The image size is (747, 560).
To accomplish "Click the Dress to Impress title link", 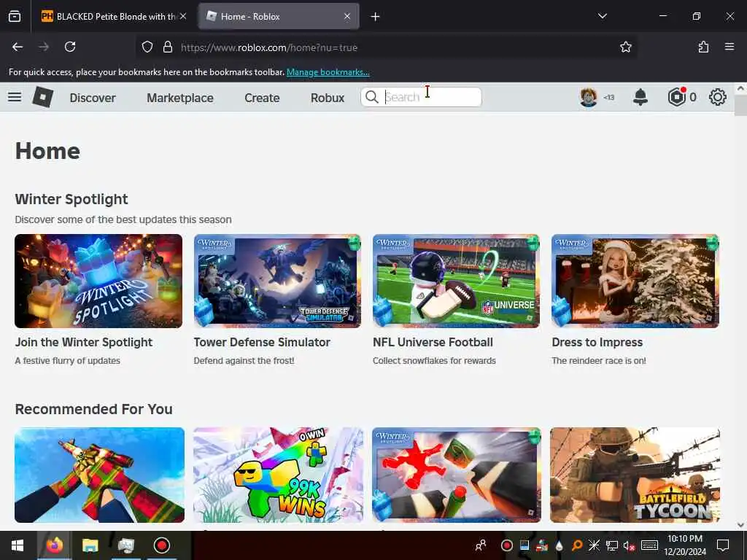I will (x=597, y=343).
